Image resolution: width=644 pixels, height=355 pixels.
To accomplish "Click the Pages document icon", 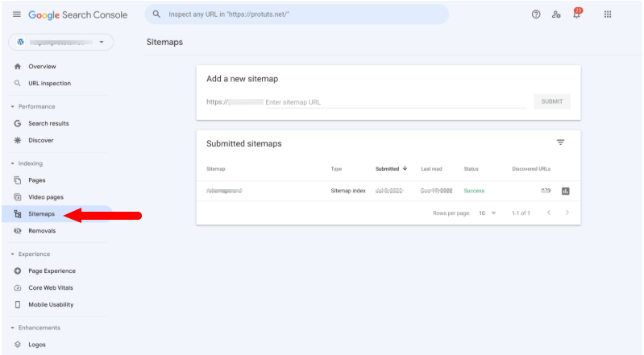I will click(x=17, y=180).
